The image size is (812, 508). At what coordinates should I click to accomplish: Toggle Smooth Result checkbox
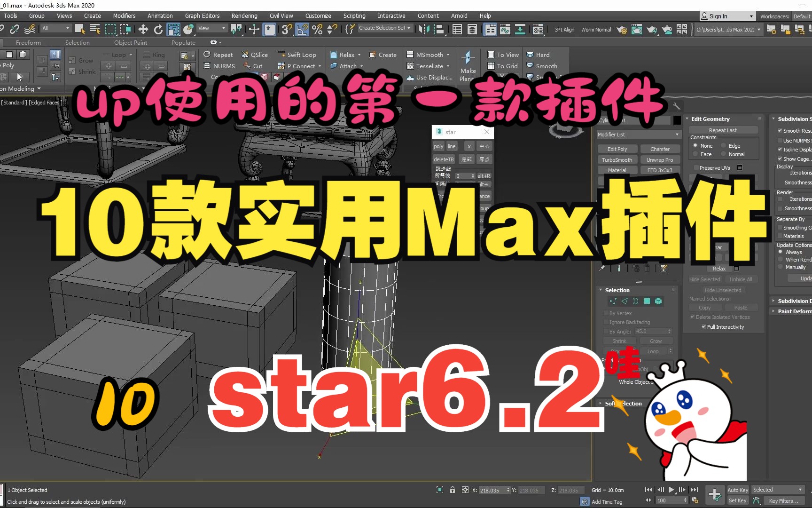click(780, 131)
